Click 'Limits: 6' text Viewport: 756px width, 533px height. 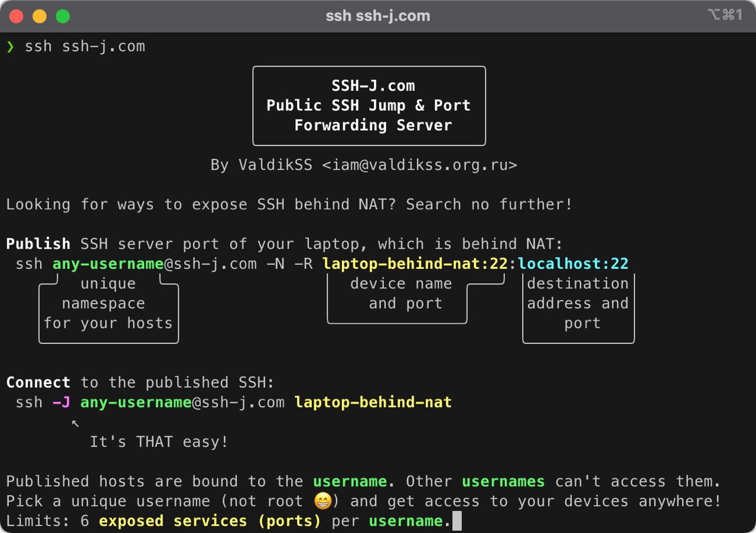coord(47,521)
